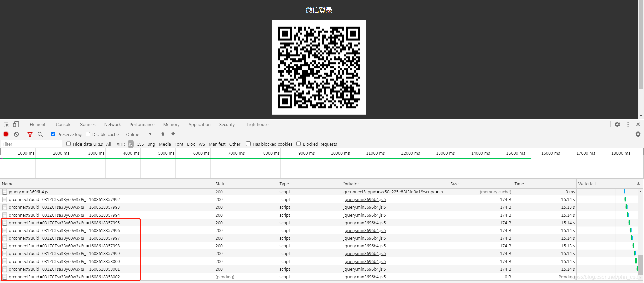This screenshot has height=283, width=644.
Task: Switch to the Console tab
Action: [x=64, y=125]
